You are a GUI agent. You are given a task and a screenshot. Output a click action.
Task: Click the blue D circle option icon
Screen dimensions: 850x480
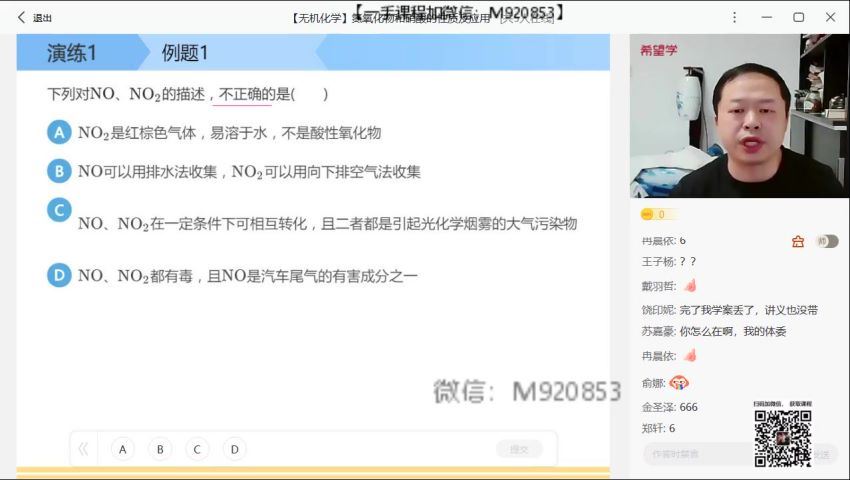click(59, 275)
